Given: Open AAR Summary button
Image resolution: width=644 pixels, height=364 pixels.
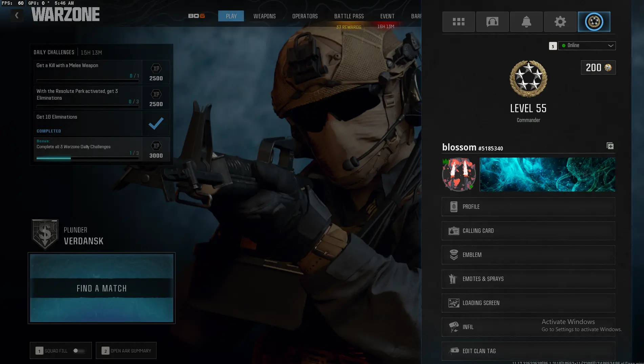Looking at the screenshot, I should click(x=126, y=351).
